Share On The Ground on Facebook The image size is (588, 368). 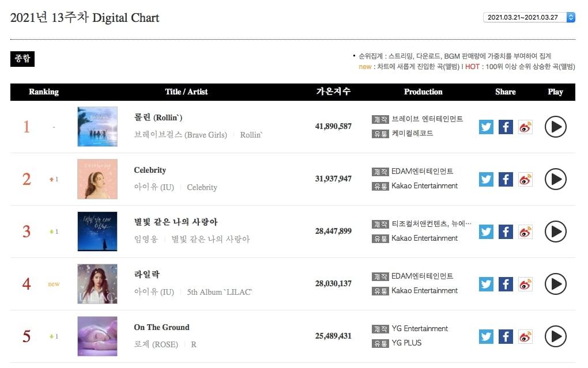tap(506, 336)
